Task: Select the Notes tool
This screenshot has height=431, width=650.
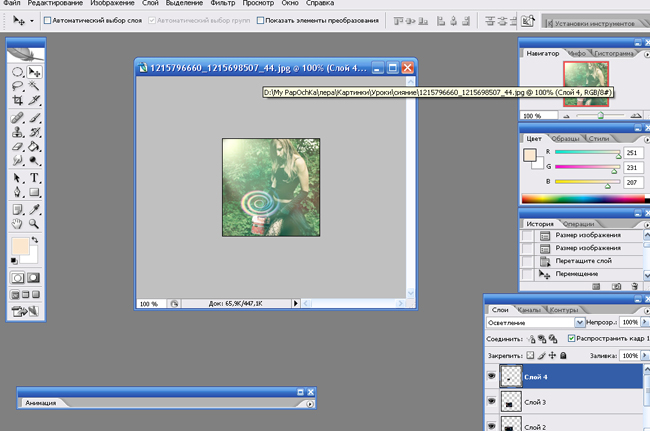Action: (x=17, y=210)
